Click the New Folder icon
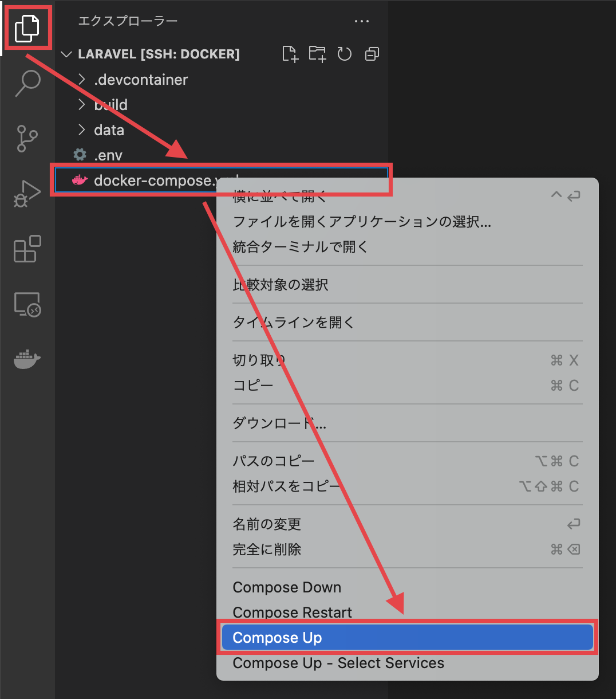Screen dimensions: 616x699 click(x=317, y=53)
